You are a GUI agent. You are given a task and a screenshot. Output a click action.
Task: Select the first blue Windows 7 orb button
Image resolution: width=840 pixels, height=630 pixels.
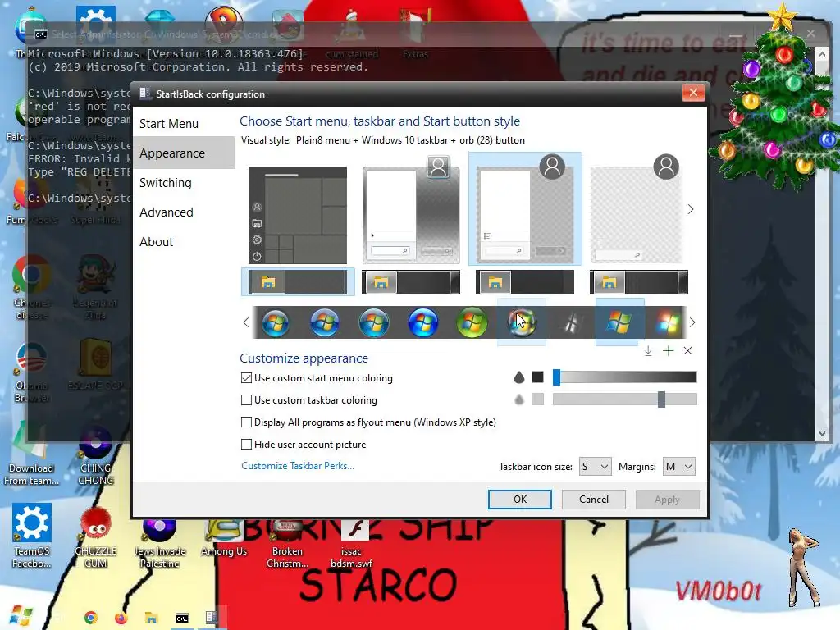click(276, 323)
